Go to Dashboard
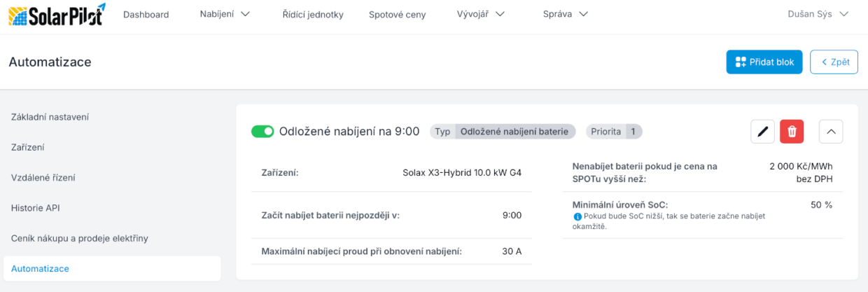This screenshot has width=868, height=292. point(146,15)
